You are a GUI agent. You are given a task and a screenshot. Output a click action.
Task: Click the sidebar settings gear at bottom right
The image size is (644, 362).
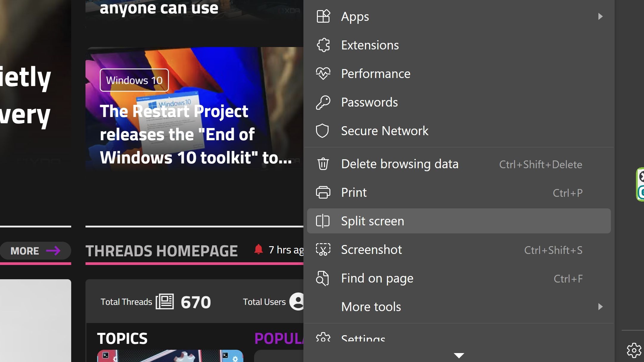coord(634,350)
